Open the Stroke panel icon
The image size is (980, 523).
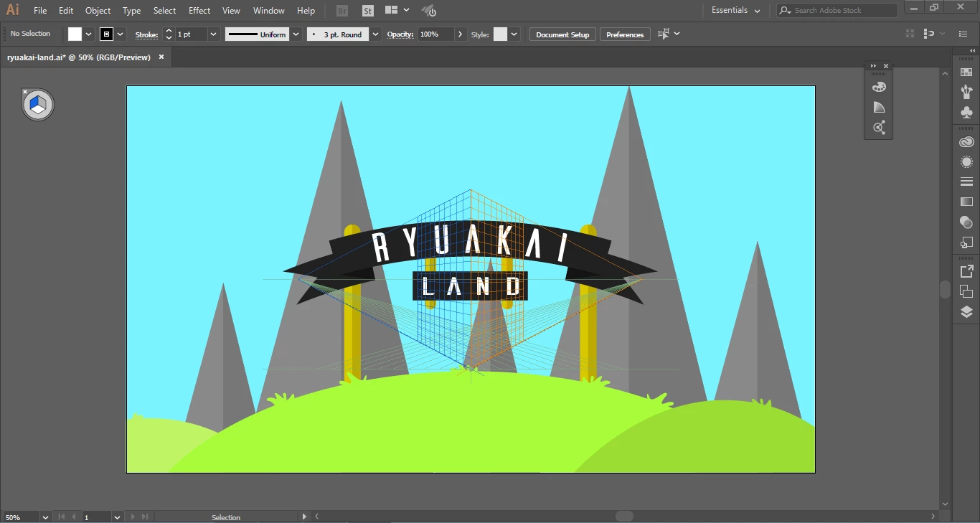tap(966, 182)
